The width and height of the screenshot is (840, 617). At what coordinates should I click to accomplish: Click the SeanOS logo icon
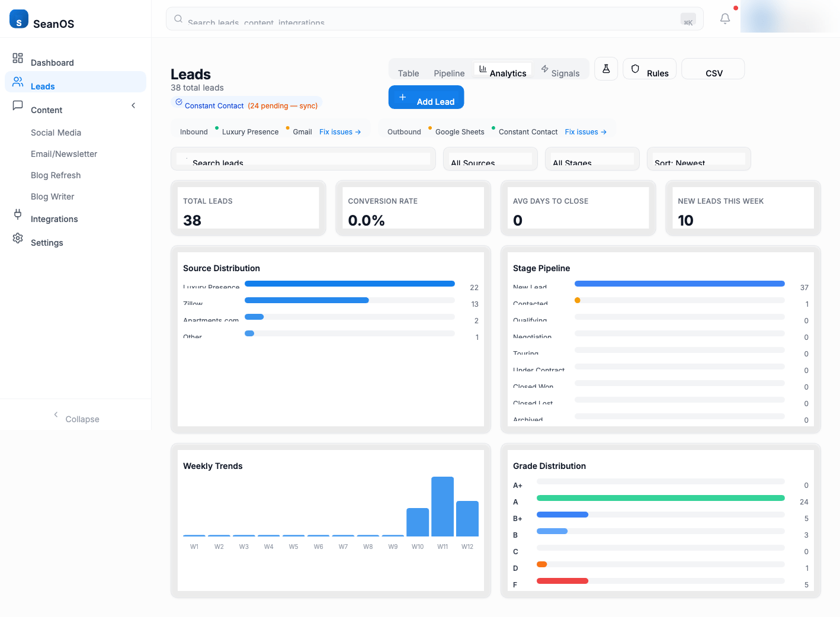point(18,18)
